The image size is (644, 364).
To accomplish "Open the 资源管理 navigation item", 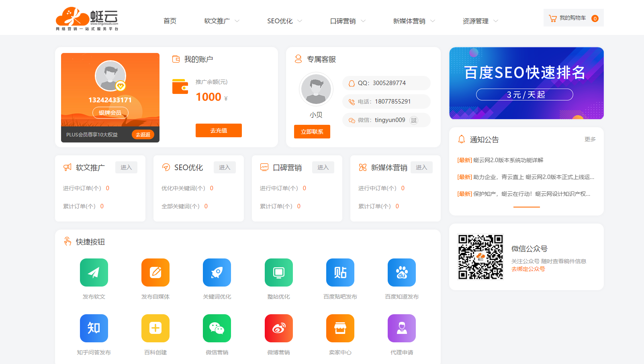I will [x=476, y=21].
